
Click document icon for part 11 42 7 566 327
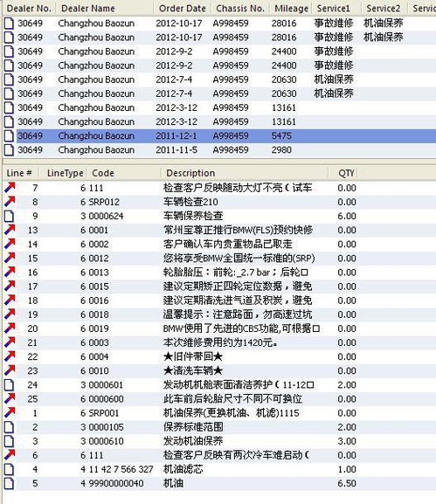(x=9, y=469)
